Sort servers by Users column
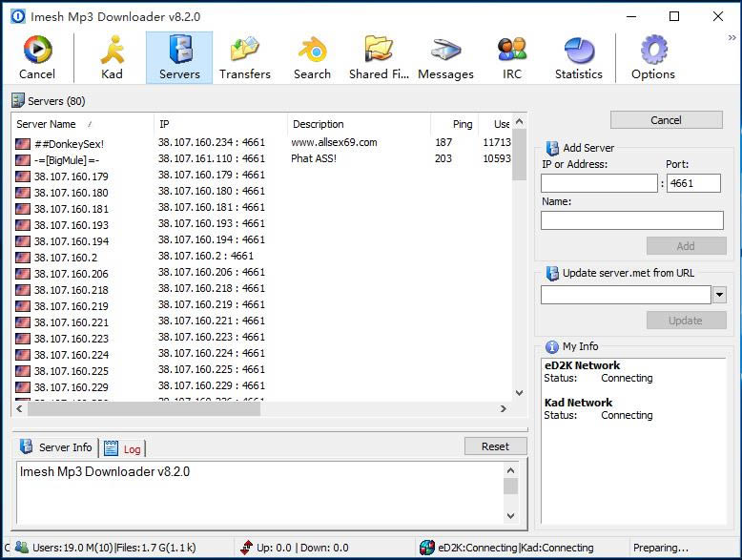Image resolution: width=742 pixels, height=560 pixels. (495, 124)
